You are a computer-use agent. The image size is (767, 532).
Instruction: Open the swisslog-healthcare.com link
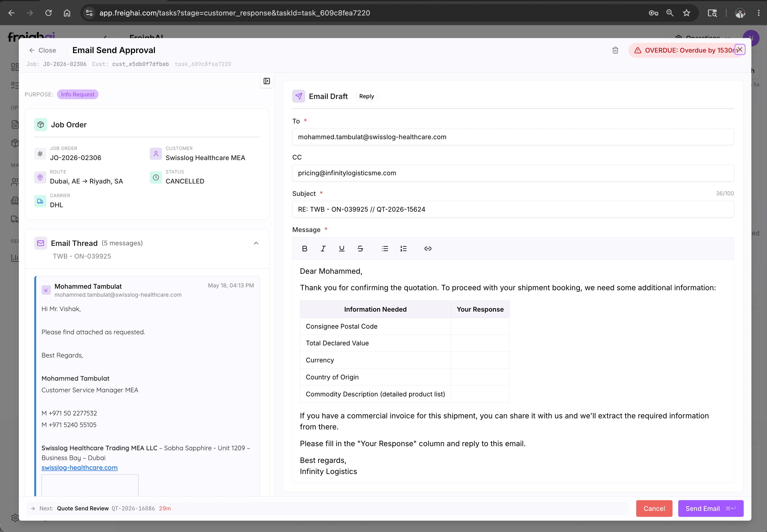click(x=79, y=468)
